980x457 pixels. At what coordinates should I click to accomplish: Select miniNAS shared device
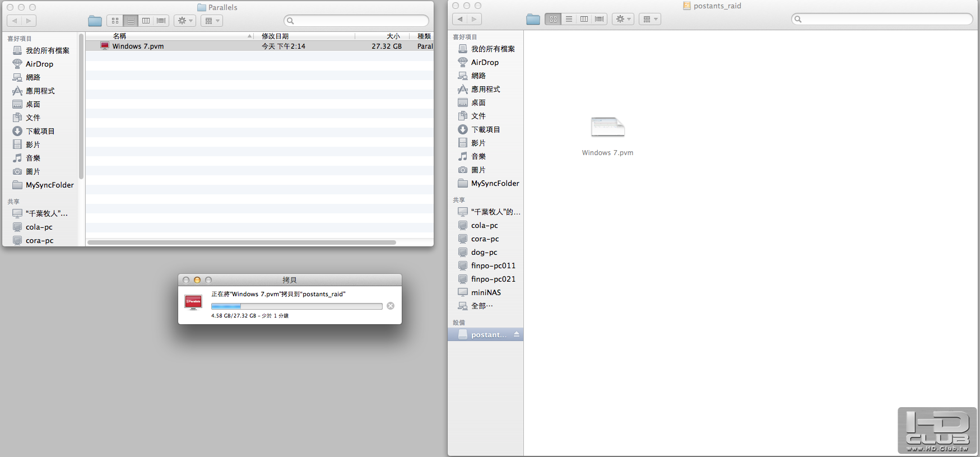[x=480, y=292]
